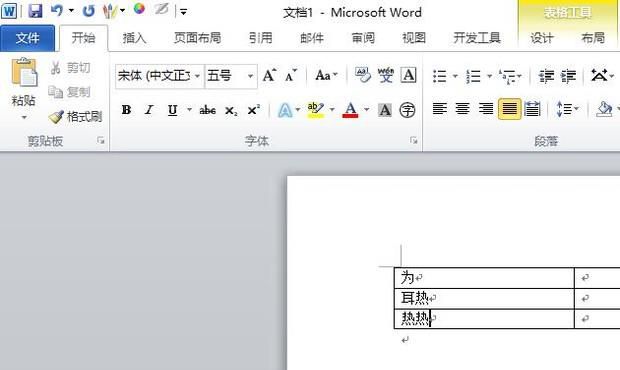Screen dimensions: 620x370
Task: Open the File tab
Action: 27,38
